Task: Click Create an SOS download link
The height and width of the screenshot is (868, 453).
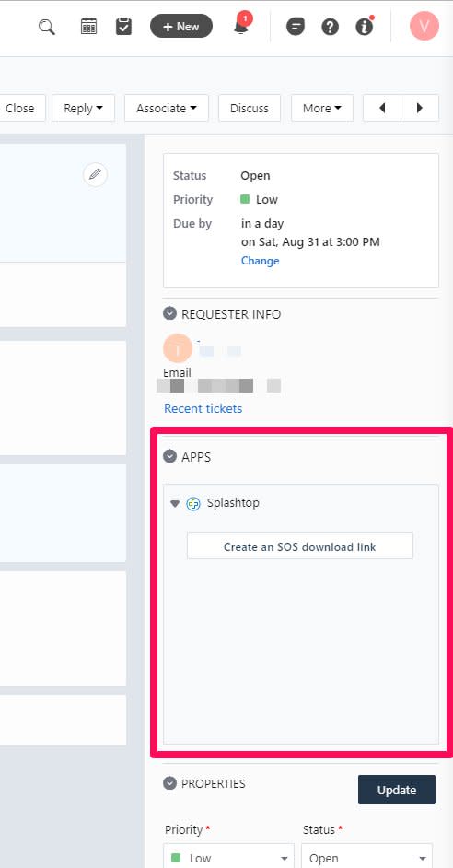Action: click(x=300, y=546)
